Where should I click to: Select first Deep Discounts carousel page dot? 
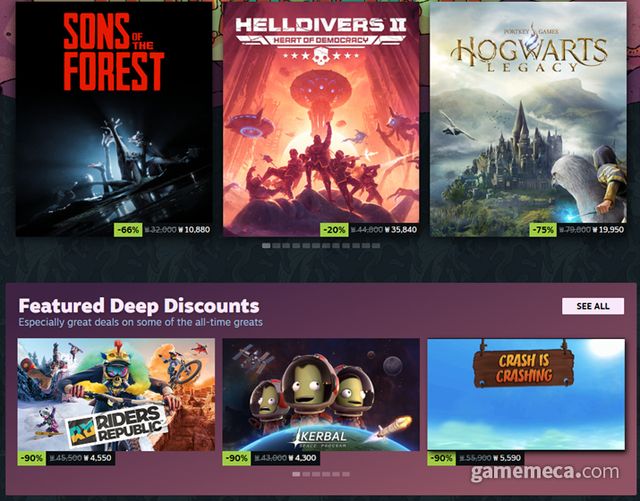(296, 474)
